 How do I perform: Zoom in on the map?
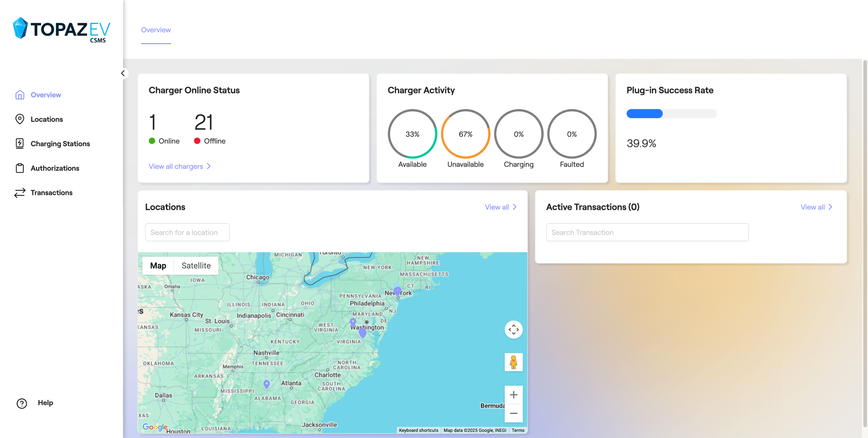click(x=513, y=395)
